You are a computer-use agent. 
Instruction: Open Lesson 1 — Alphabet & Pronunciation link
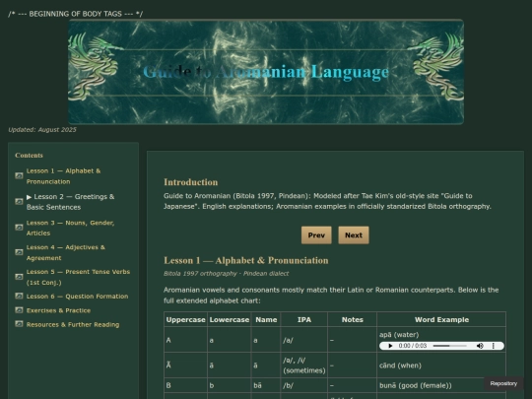pos(63,176)
